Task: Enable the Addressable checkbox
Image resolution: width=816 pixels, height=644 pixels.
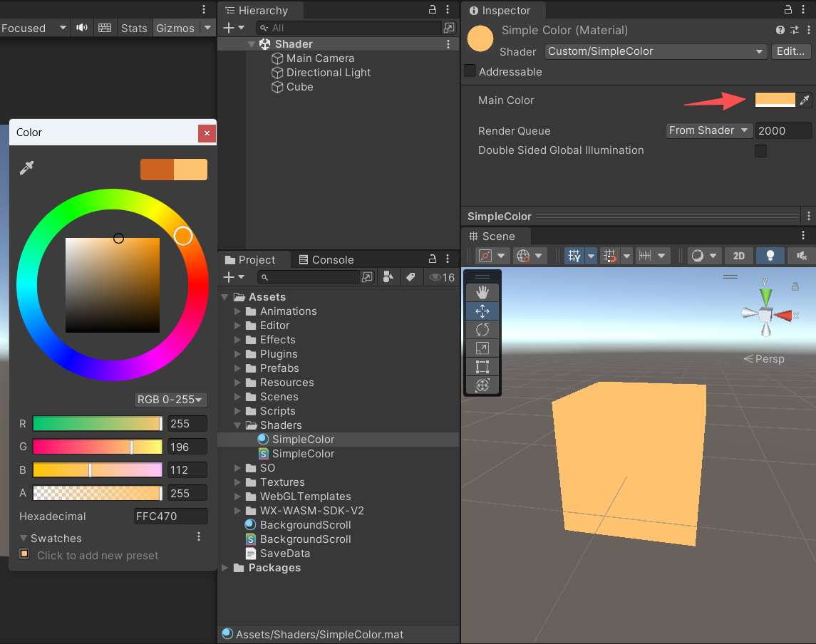Action: click(469, 71)
